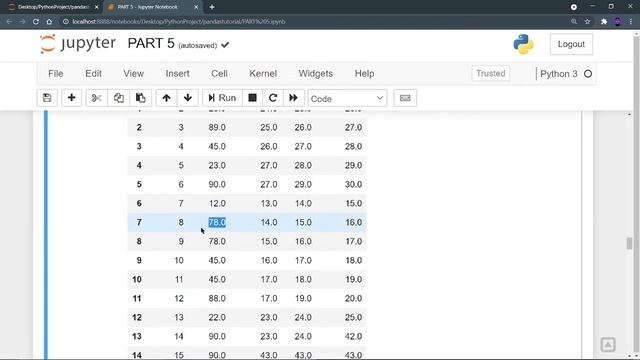640x360 pixels.
Task: Open the Insert menu
Action: (x=178, y=73)
